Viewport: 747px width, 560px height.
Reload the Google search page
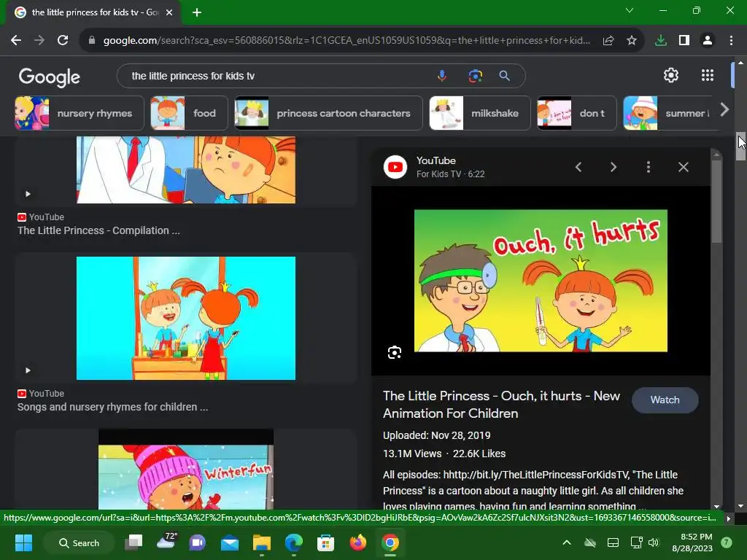click(x=63, y=41)
